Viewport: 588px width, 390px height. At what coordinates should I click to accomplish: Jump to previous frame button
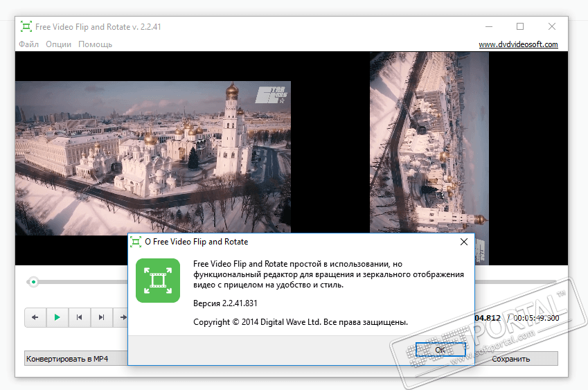pos(79,317)
